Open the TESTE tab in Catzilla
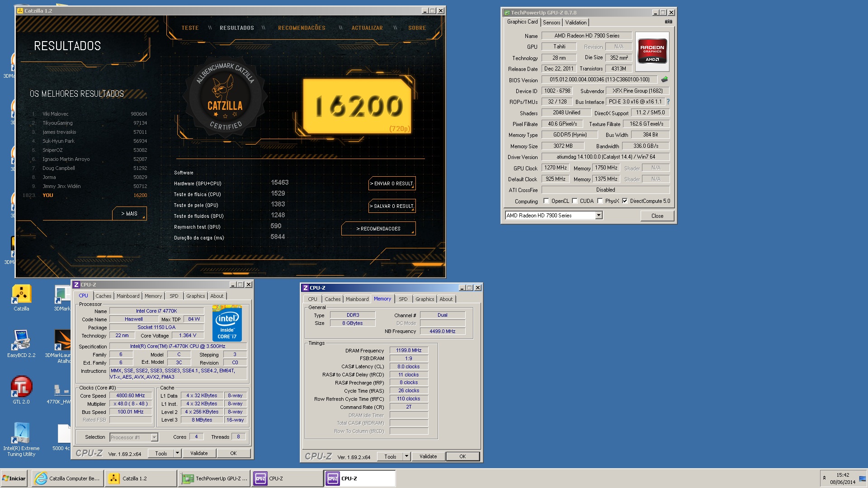Viewport: 868px width, 488px height. click(190, 28)
